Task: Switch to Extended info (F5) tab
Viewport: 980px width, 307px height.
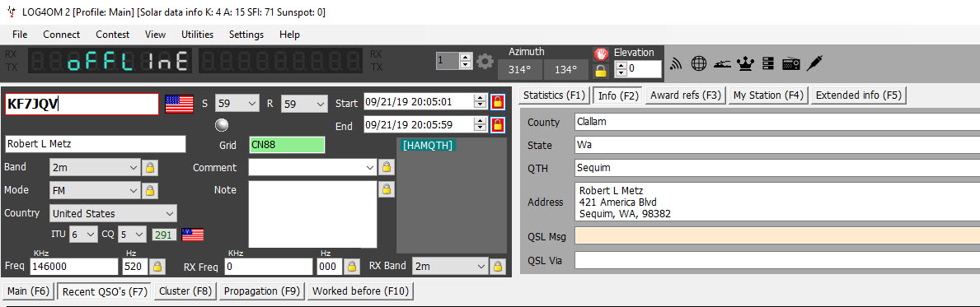Action: pos(859,95)
